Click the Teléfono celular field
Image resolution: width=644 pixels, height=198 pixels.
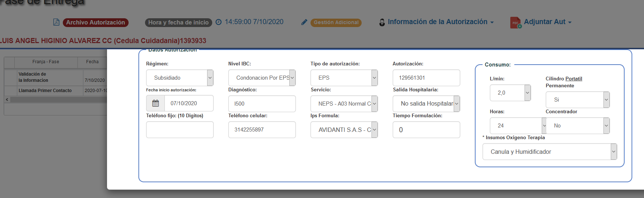click(x=262, y=130)
